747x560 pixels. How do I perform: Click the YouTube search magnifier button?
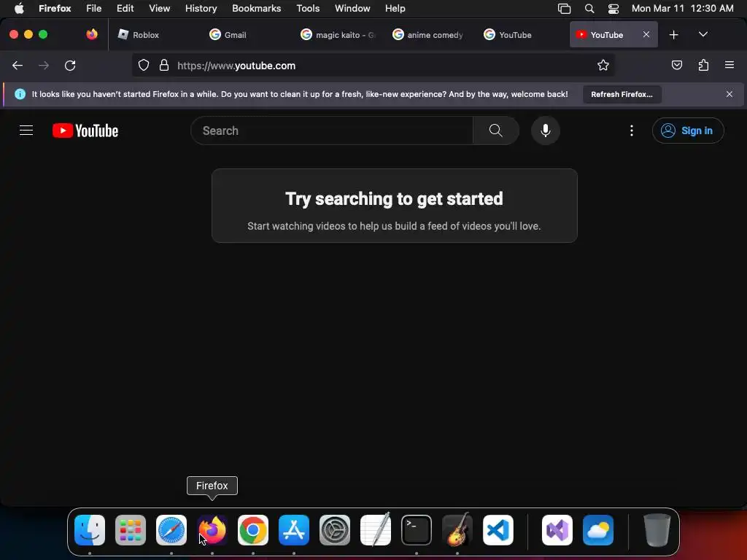pos(495,131)
